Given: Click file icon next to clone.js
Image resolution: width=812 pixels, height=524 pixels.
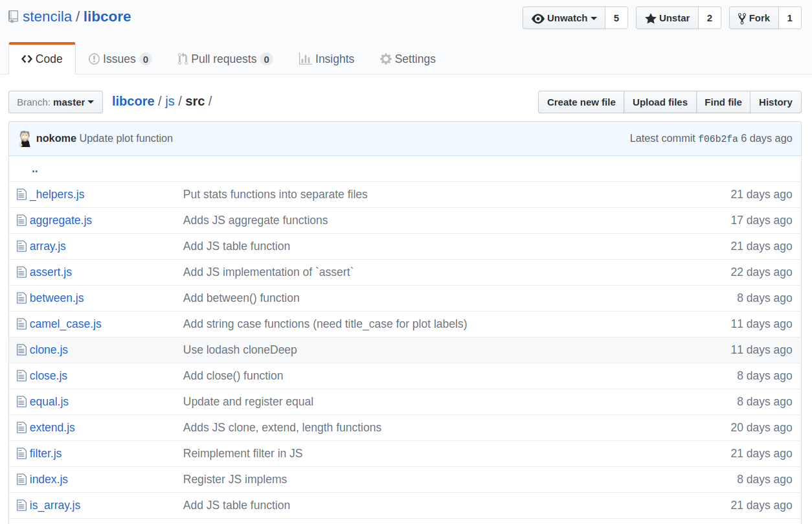Looking at the screenshot, I should click(21, 350).
